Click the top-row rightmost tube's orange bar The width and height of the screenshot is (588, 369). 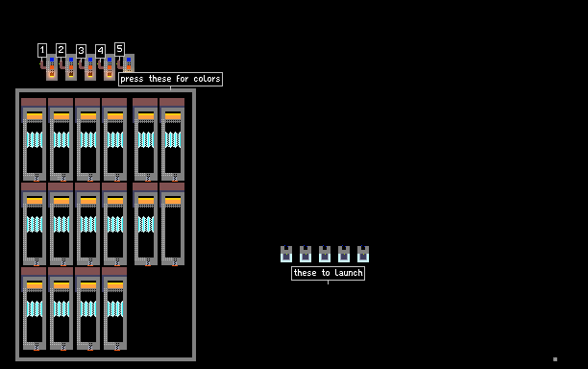[x=173, y=116]
